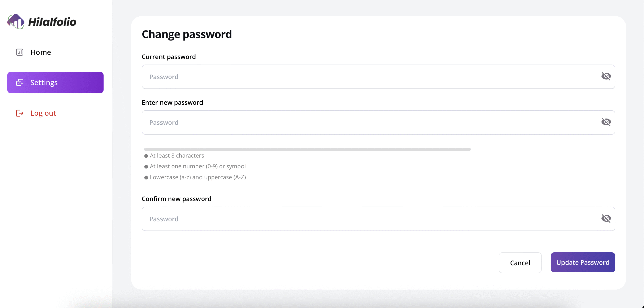Click the 'At least 8 characters' bullet indicator
This screenshot has width=644, height=308.
(x=146, y=156)
